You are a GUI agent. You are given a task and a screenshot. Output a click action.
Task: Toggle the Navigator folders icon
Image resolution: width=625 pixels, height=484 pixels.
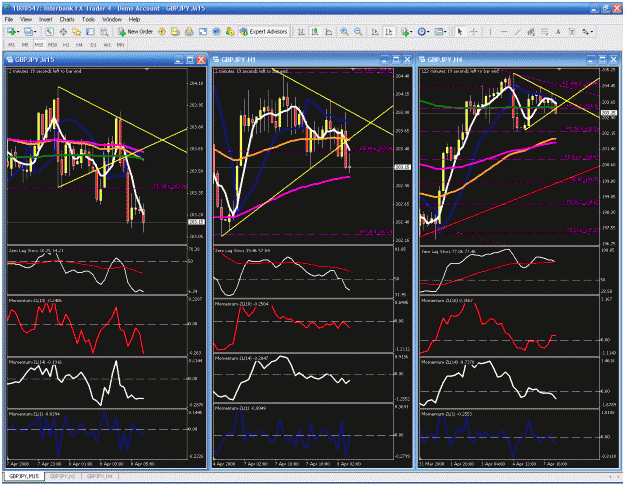[77, 31]
